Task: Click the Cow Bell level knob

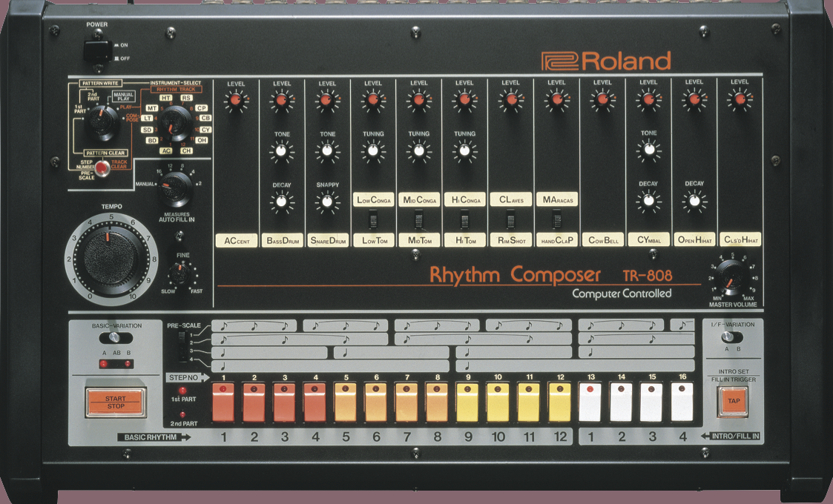Action: (602, 99)
